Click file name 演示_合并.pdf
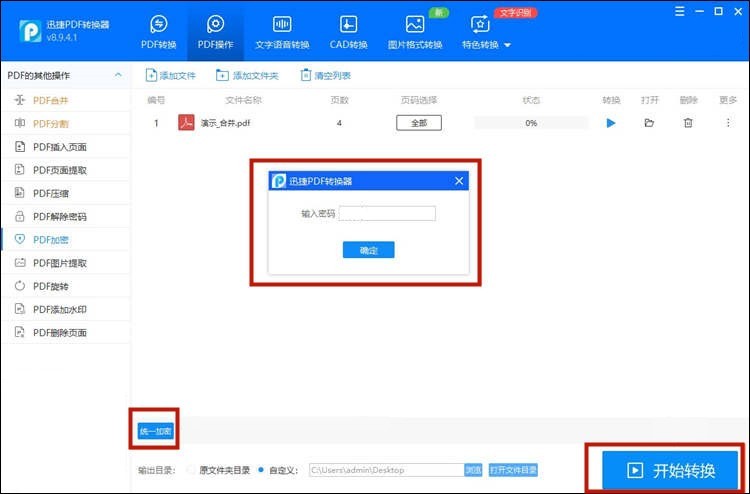 click(225, 123)
